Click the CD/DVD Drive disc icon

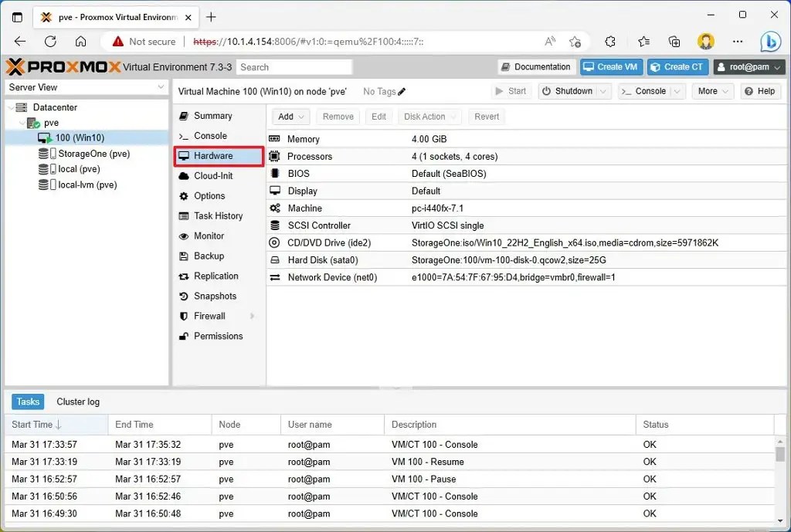click(276, 242)
